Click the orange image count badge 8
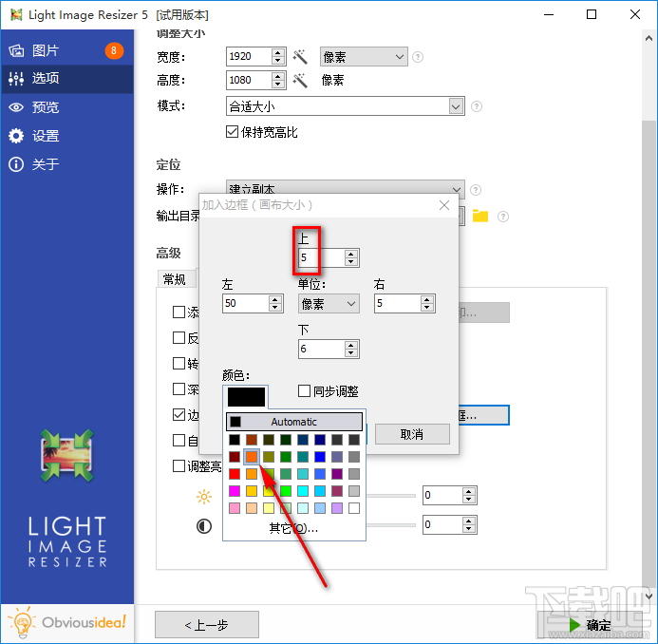The width and height of the screenshot is (658, 644). 114,50
